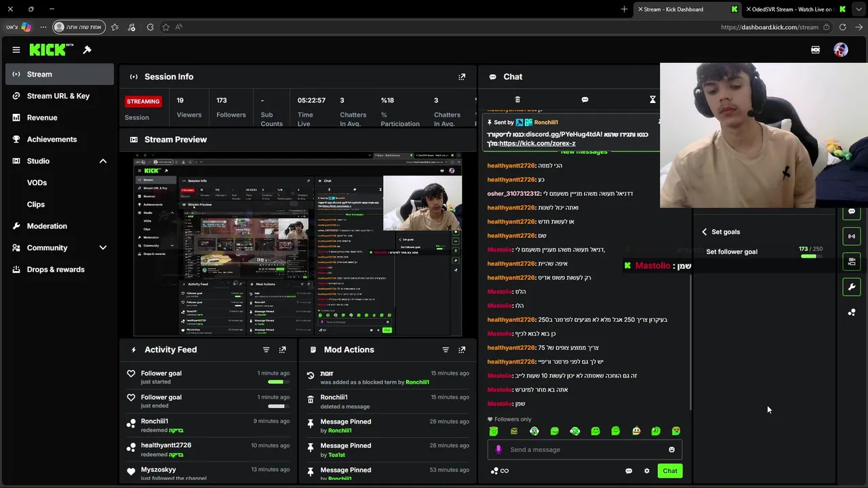
Task: Go back from the Set goals panel
Action: tap(704, 232)
